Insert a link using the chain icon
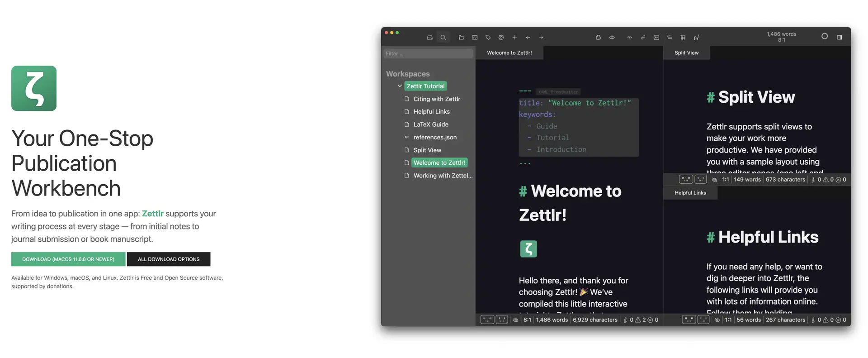Screen dimensions: 868x358 click(643, 38)
